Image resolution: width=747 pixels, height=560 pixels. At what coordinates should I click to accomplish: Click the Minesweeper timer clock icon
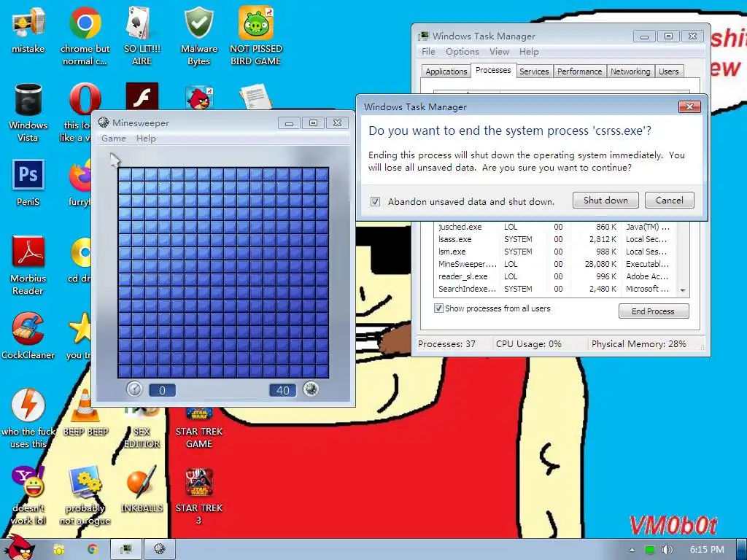[x=134, y=389]
